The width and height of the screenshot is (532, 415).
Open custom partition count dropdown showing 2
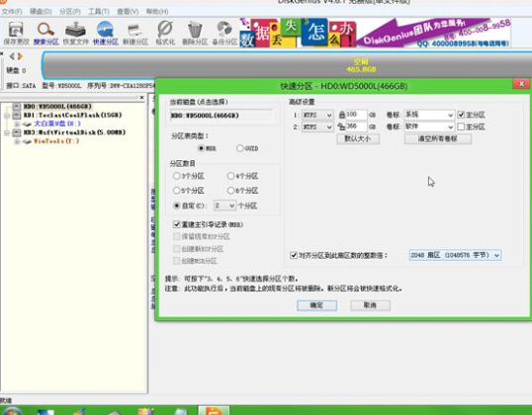pos(224,206)
